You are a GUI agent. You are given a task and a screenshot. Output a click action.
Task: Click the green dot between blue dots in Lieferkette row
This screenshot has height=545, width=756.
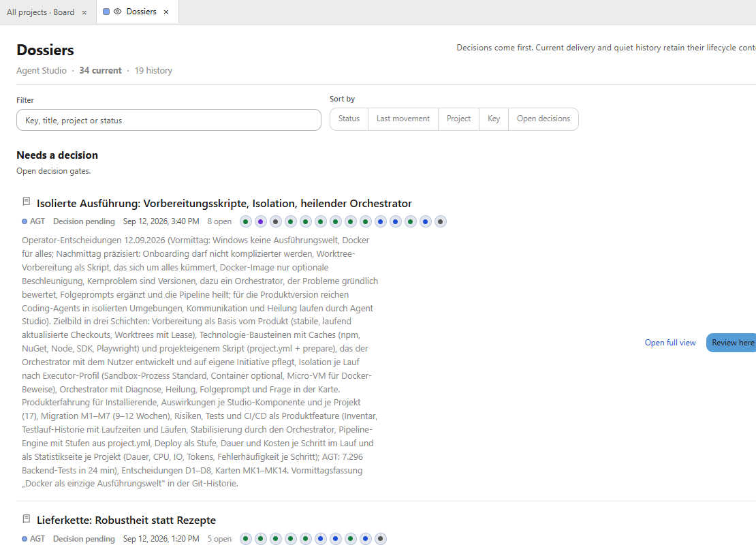point(351,539)
